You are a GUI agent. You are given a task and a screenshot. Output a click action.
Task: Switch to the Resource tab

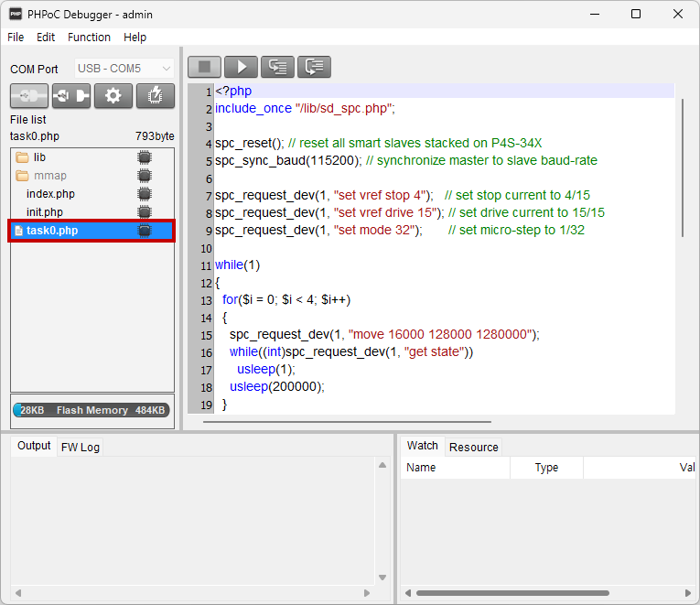[474, 447]
